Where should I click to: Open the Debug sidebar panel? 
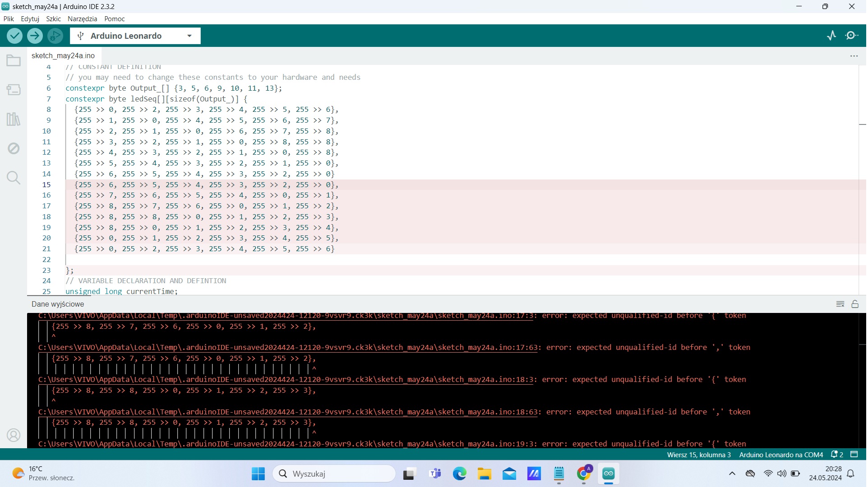[x=14, y=148]
